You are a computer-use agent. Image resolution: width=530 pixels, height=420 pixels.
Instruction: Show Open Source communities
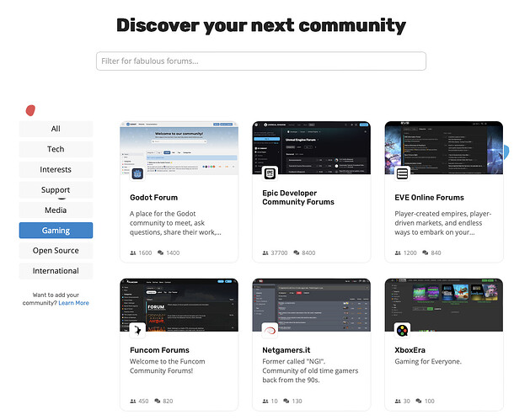click(x=56, y=251)
